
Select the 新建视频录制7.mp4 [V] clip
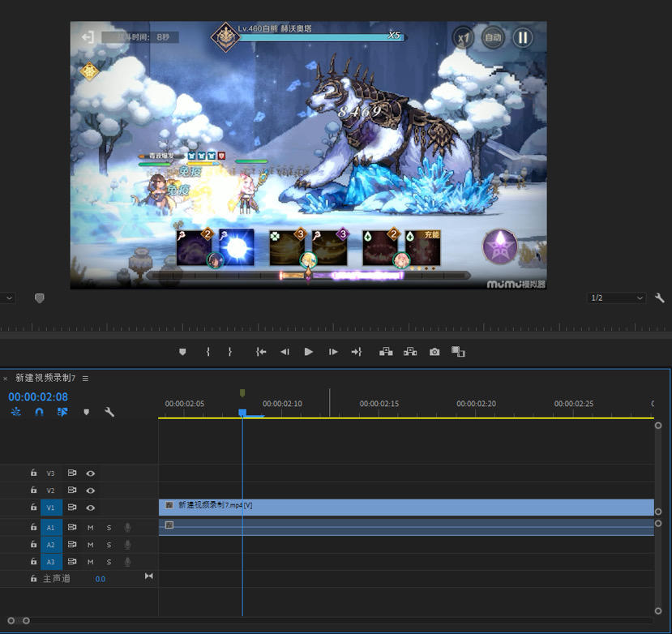coord(406,507)
